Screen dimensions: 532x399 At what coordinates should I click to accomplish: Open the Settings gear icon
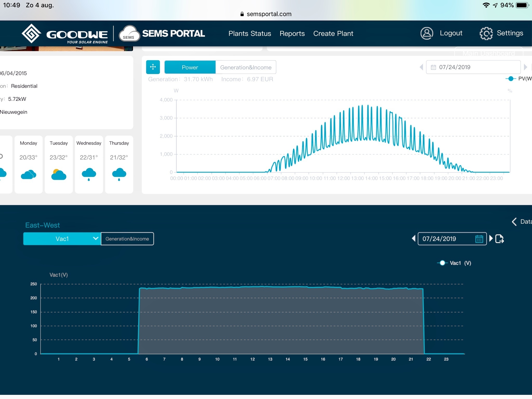click(486, 33)
